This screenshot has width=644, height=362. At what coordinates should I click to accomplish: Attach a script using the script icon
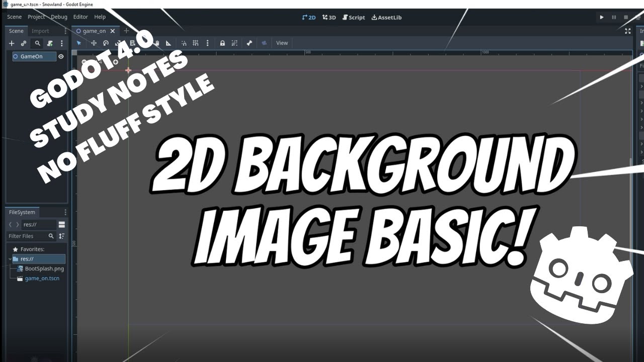tap(50, 44)
